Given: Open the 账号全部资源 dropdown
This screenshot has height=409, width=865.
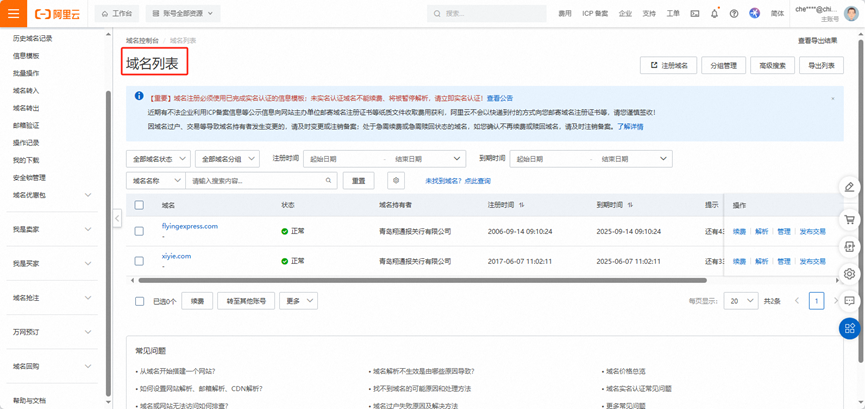Looking at the screenshot, I should click(x=183, y=14).
